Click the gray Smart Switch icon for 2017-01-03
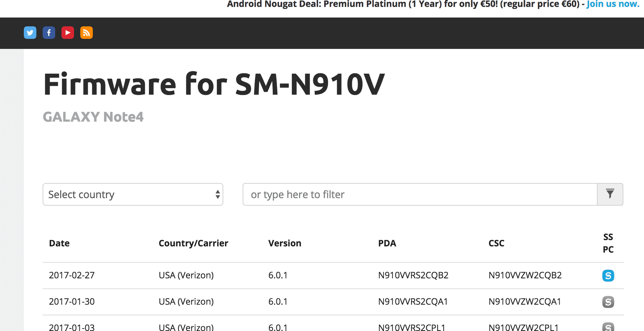This screenshot has width=644, height=331. pos(608,327)
